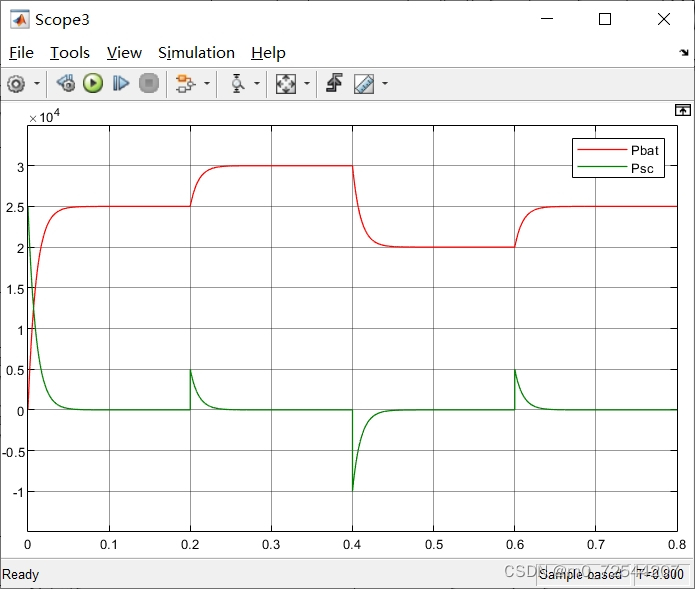The height and width of the screenshot is (589, 695).
Task: Click the ×10^4 axis multiplier label
Action: pos(44,117)
